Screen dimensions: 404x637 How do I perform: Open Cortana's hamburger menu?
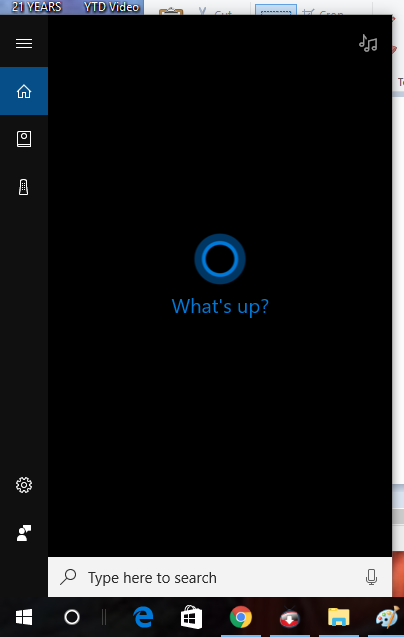tap(24, 43)
